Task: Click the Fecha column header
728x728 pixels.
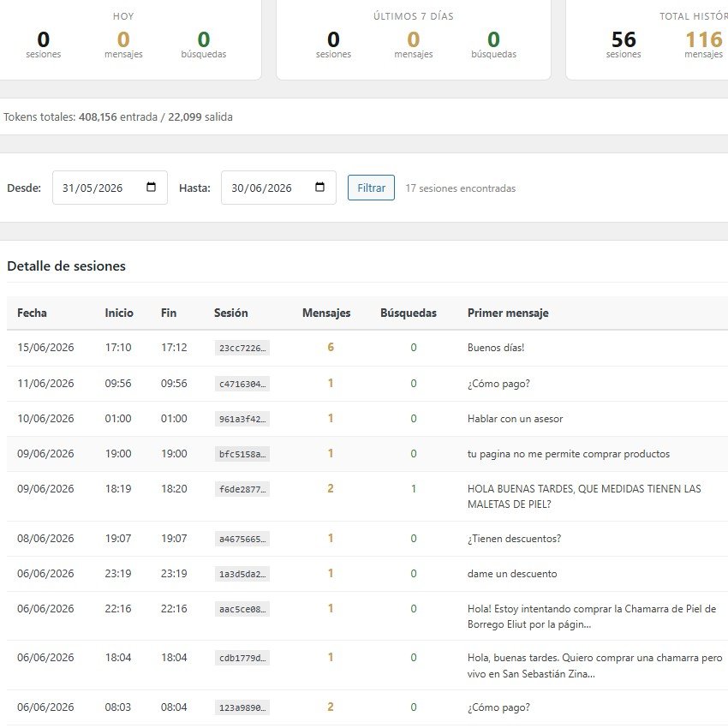Action: coord(32,313)
